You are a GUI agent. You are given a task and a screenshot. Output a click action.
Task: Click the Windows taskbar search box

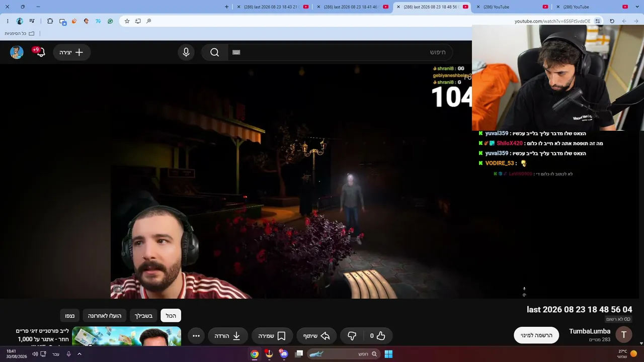(x=344, y=354)
